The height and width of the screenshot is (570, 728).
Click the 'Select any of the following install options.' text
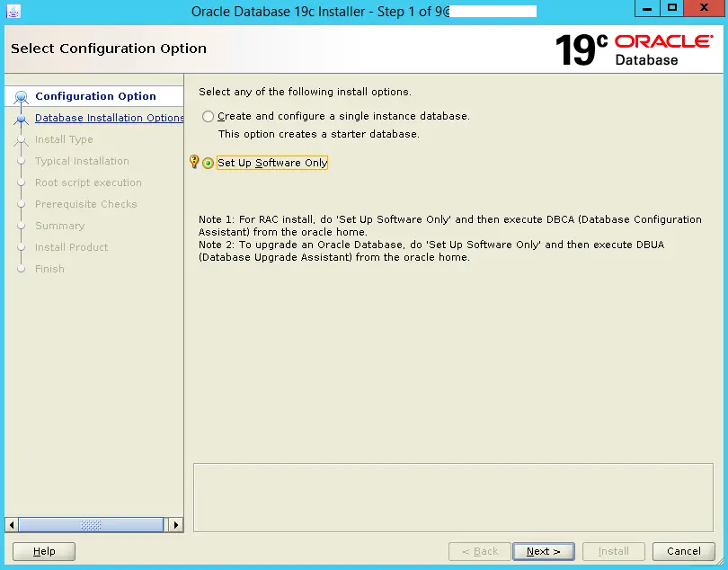point(305,92)
